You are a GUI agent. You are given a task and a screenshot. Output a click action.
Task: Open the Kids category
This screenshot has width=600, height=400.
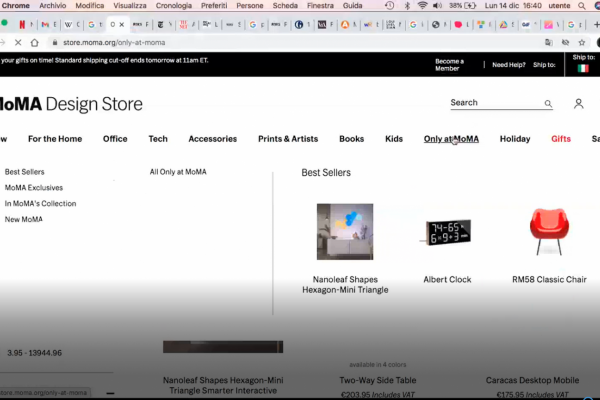[394, 139]
